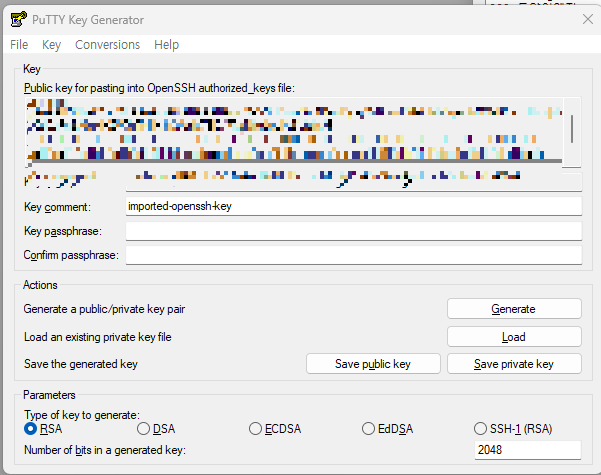
Task: Click inside the public key text box
Action: click(x=294, y=132)
